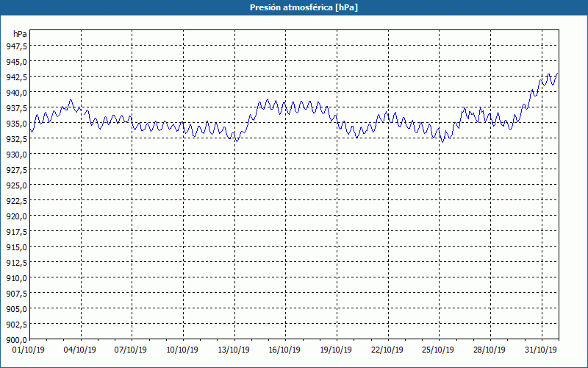This screenshot has width=588, height=368.
Task: Select the 920,0 y-axis label
Action: tap(16, 216)
